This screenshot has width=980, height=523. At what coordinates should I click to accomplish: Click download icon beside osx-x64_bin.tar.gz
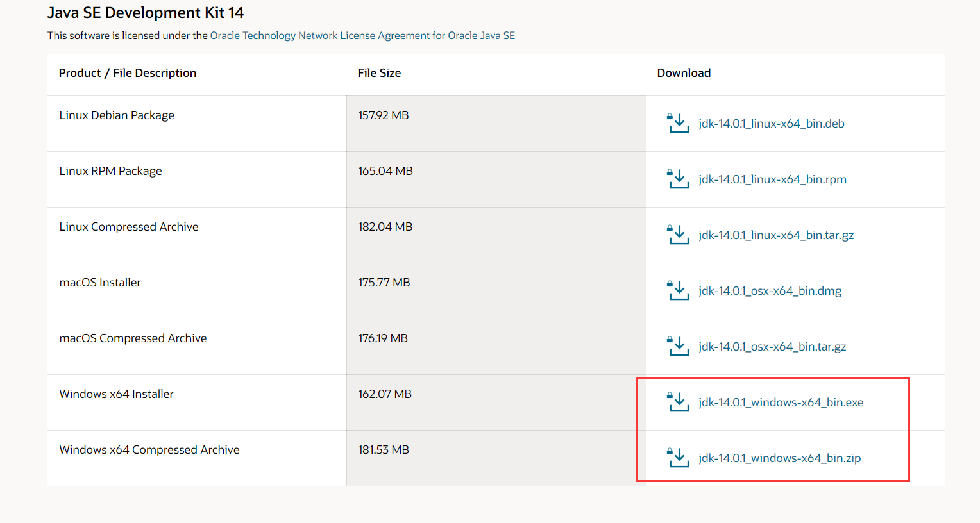(x=678, y=346)
